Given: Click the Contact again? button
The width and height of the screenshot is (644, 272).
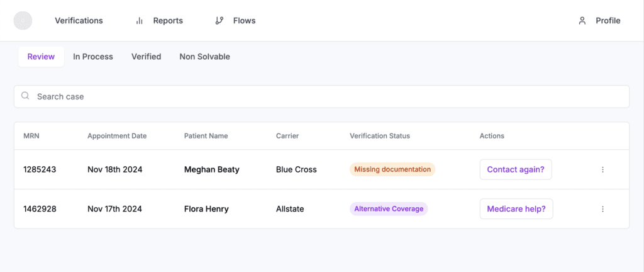Looking at the screenshot, I should (515, 169).
